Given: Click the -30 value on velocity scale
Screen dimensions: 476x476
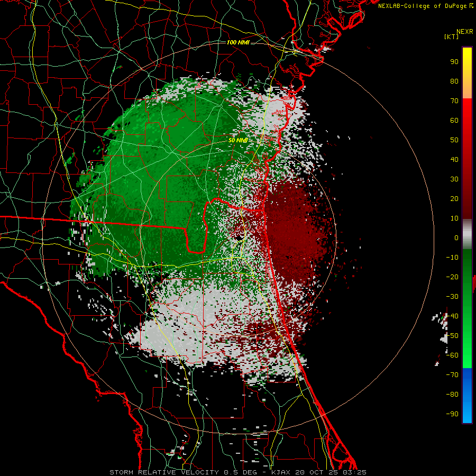Looking at the screenshot, I should pyautogui.click(x=452, y=297).
